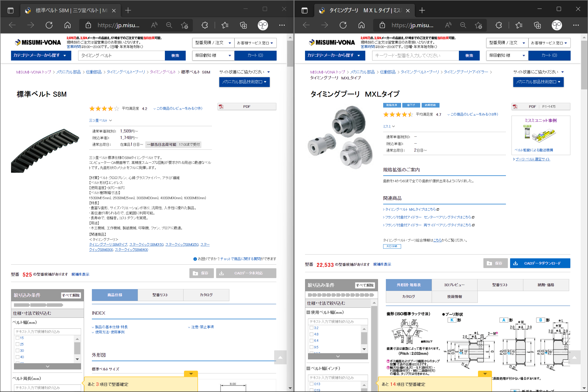Open プーリ・ベルト選定サイト link
This screenshot has width=588, height=392.
pyautogui.click(x=532, y=159)
